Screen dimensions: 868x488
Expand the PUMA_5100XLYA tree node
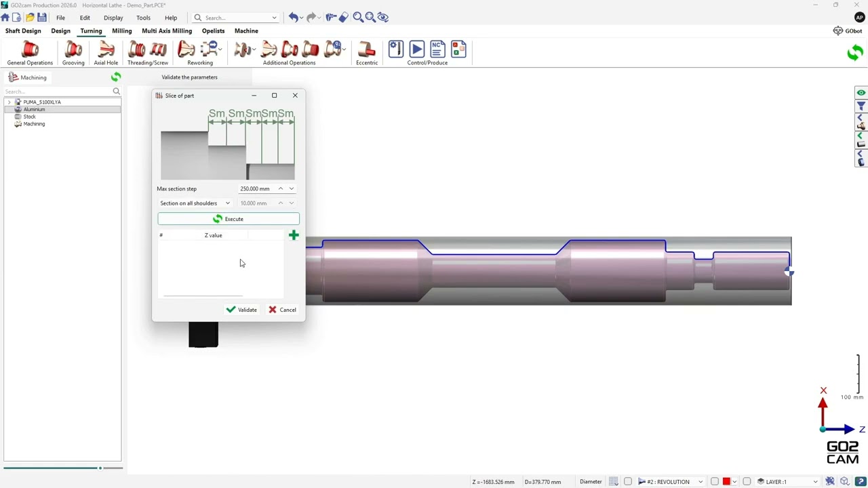9,102
